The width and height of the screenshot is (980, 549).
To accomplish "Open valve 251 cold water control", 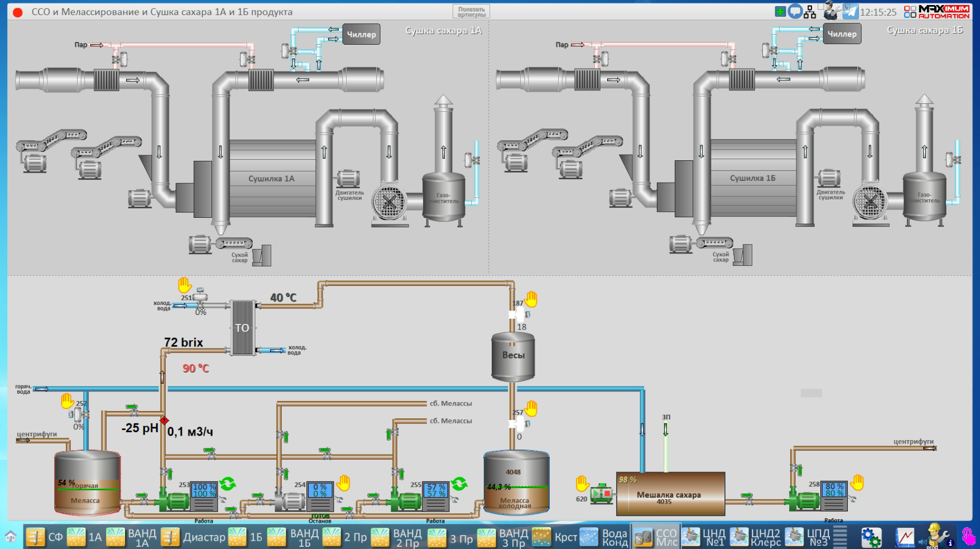I will click(x=200, y=298).
